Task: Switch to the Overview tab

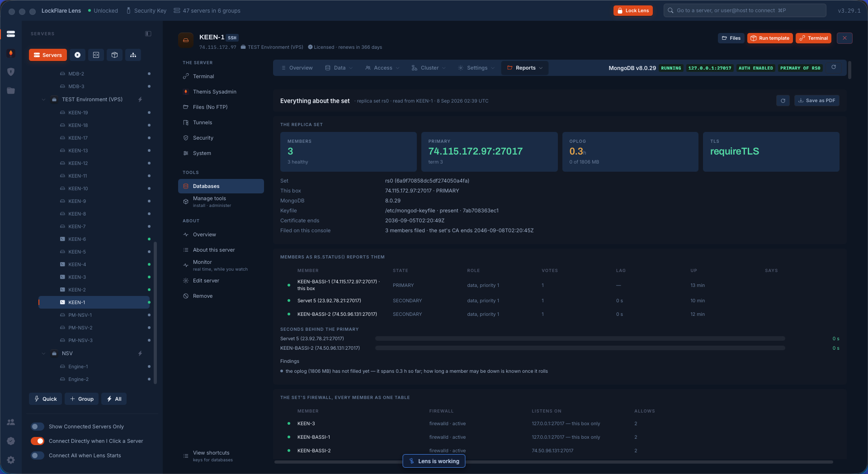Action: pos(297,68)
